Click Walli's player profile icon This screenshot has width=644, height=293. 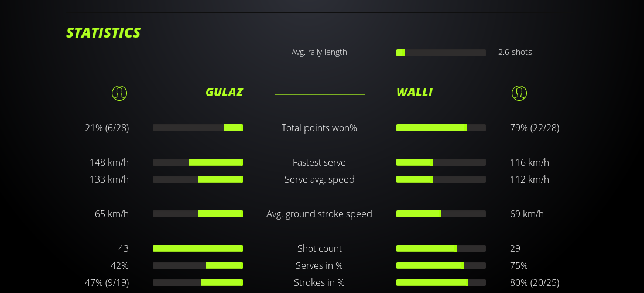pyautogui.click(x=519, y=93)
